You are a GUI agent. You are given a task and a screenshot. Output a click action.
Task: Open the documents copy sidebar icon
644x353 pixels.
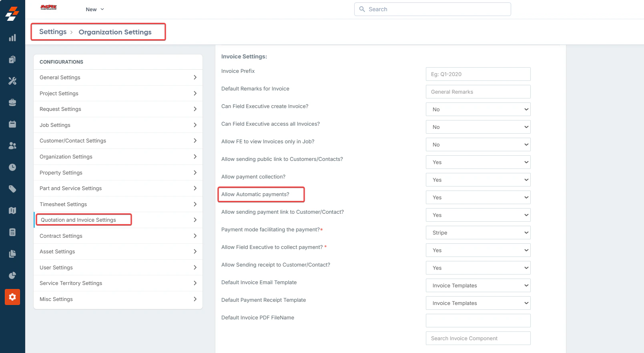pos(12,254)
